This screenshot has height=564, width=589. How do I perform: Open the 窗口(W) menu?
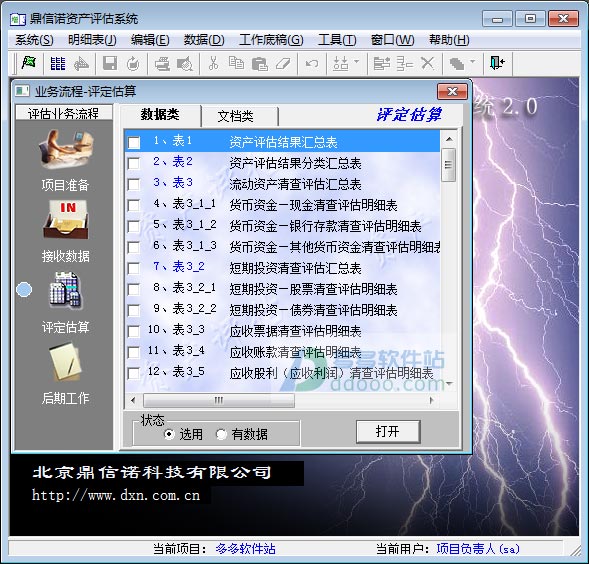tap(393, 40)
